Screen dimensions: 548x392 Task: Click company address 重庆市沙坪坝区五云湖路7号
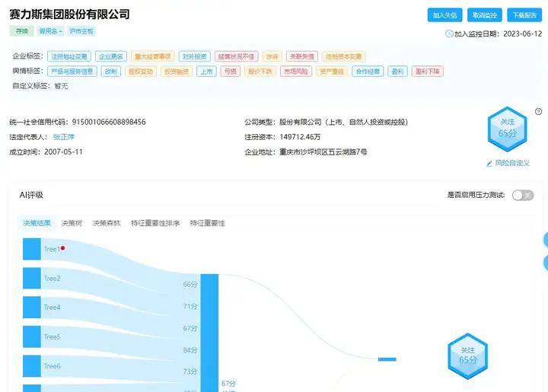323,152
